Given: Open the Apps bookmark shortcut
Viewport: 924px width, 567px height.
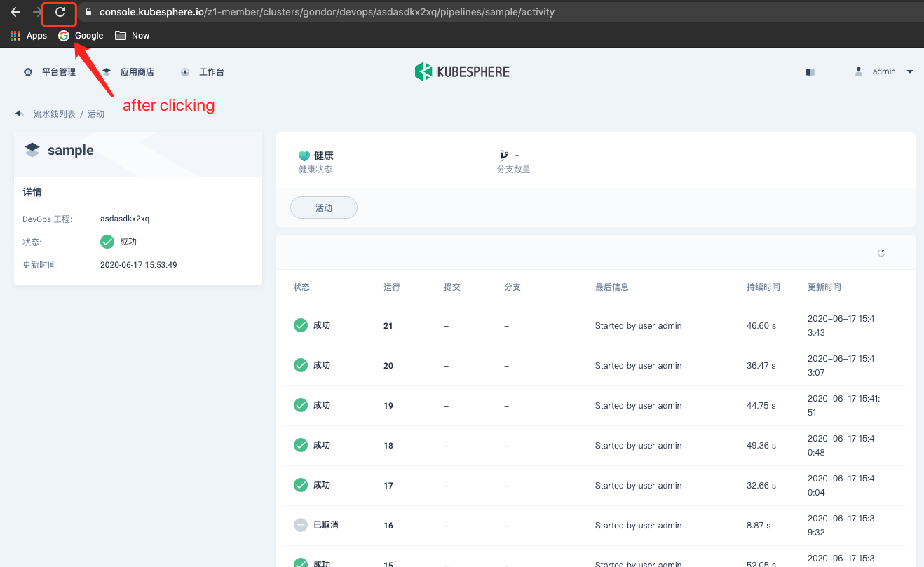Looking at the screenshot, I should (x=29, y=36).
